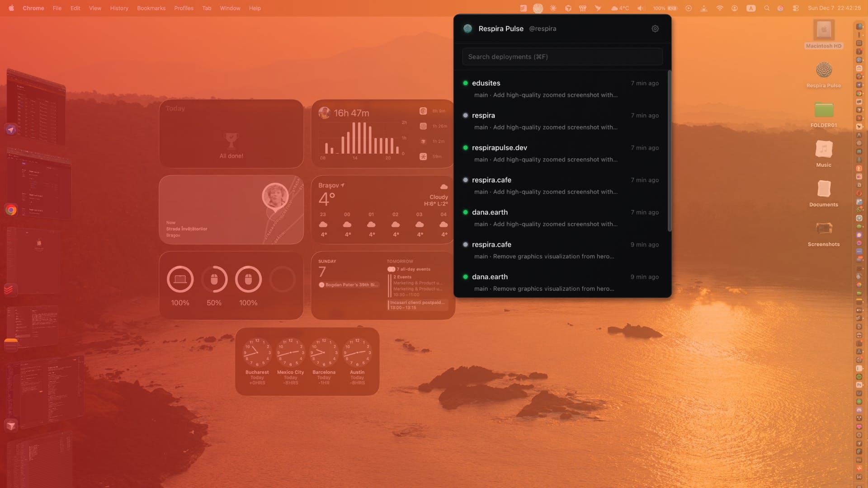This screenshot has height=488, width=868.
Task: Open the Profiles menu
Action: pyautogui.click(x=184, y=8)
